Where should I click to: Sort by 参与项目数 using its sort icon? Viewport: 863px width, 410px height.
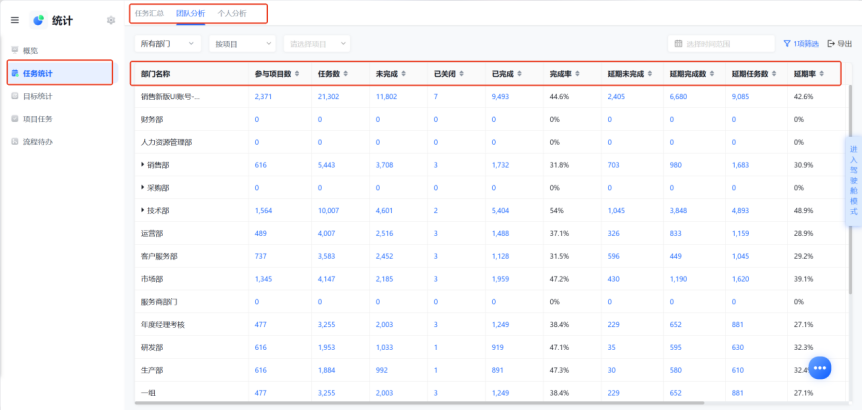[x=297, y=74]
